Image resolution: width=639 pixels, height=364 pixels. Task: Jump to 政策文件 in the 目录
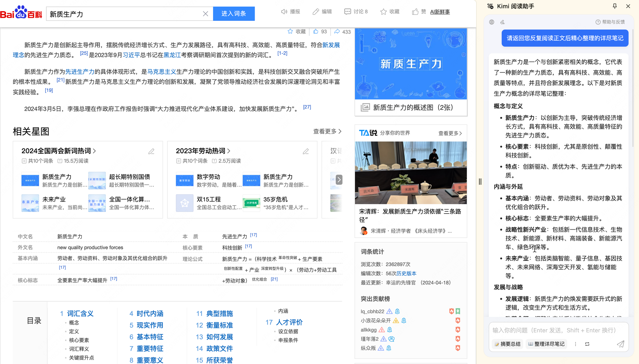(x=219, y=348)
